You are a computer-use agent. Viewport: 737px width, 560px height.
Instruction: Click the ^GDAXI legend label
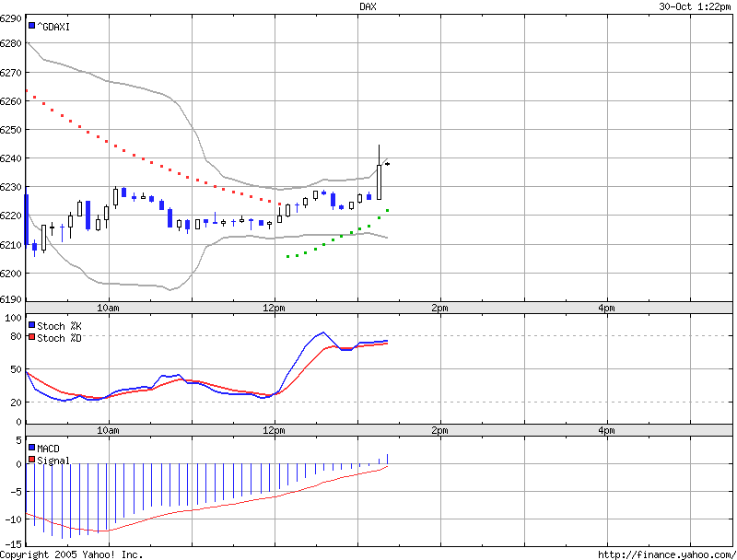53,27
